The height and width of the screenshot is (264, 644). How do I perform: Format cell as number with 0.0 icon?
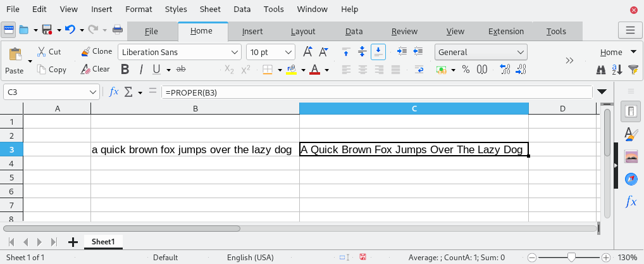point(482,70)
